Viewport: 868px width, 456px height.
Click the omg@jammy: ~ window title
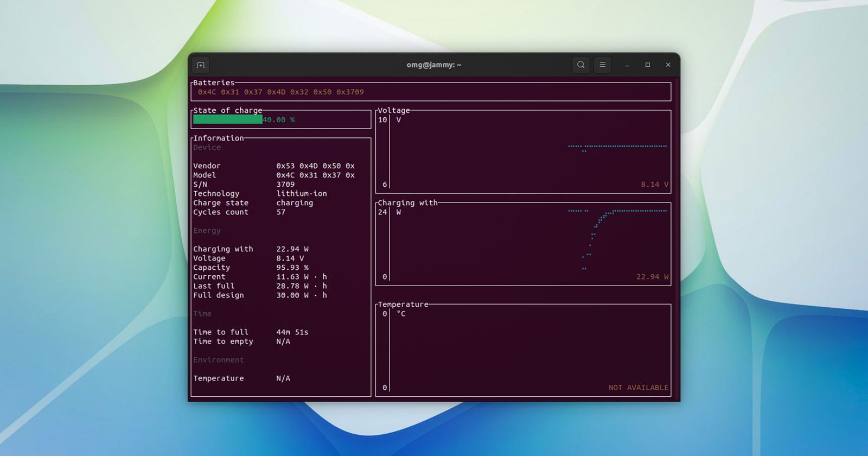433,65
